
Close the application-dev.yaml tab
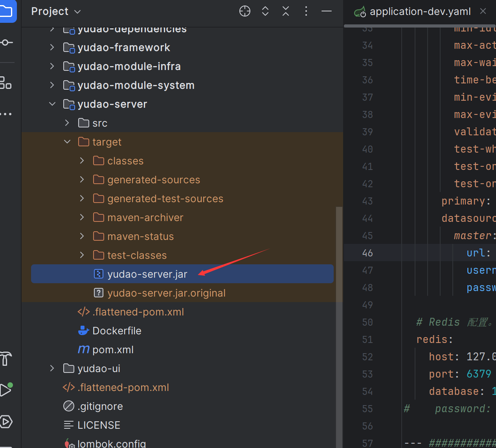click(483, 11)
